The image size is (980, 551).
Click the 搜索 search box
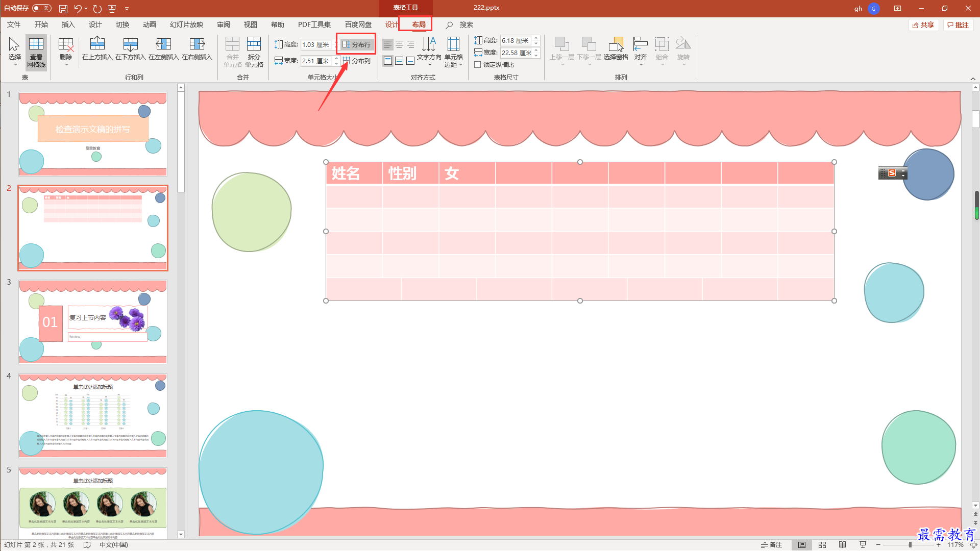[466, 24]
